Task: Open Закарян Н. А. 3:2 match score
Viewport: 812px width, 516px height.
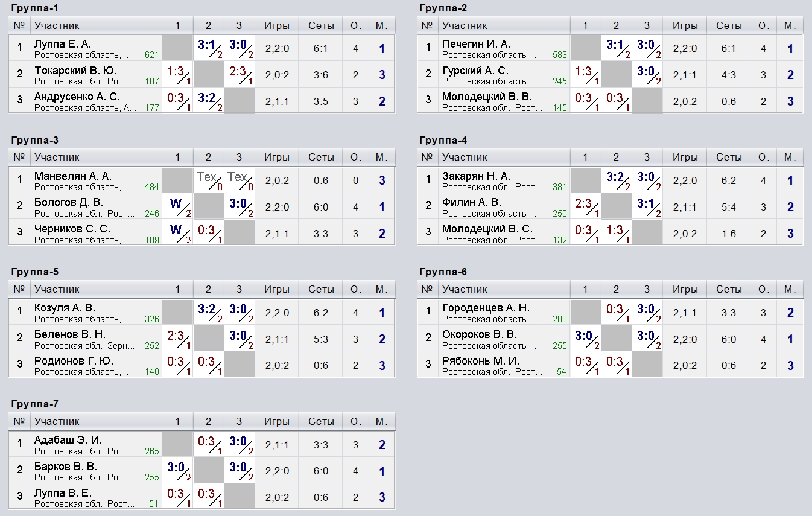Action: [617, 180]
